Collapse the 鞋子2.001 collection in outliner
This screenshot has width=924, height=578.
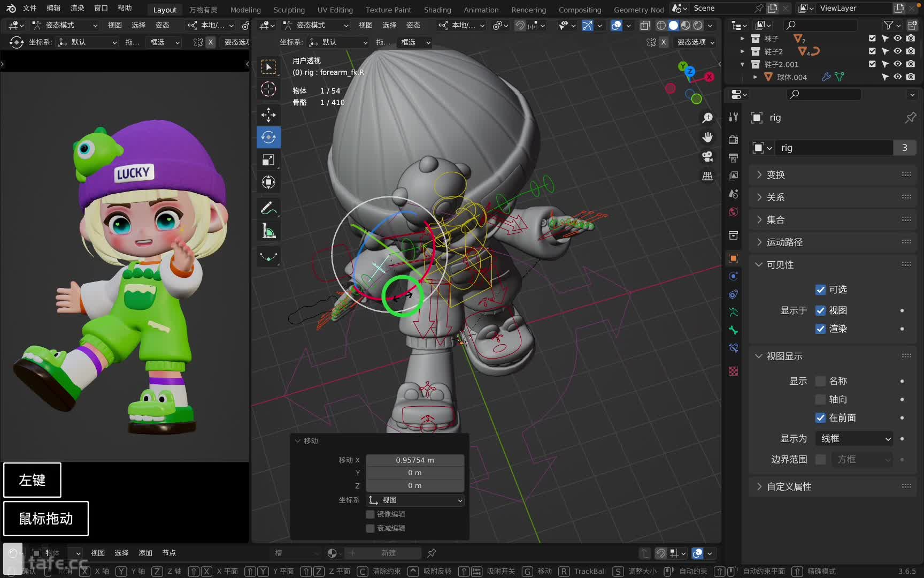coord(742,64)
